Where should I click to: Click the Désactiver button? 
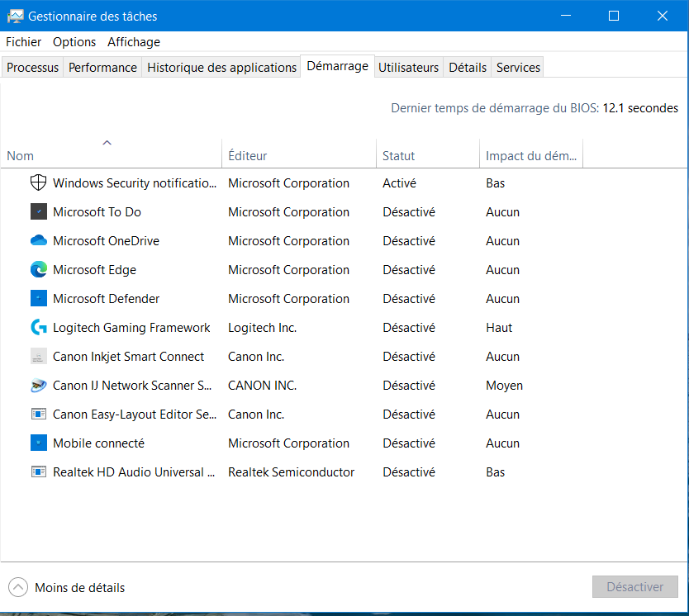[635, 586]
